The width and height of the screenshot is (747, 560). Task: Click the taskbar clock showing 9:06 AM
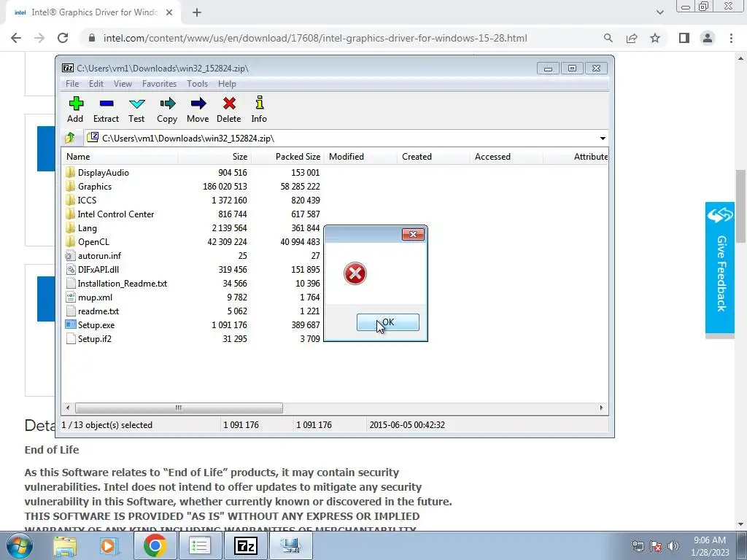coord(710,545)
